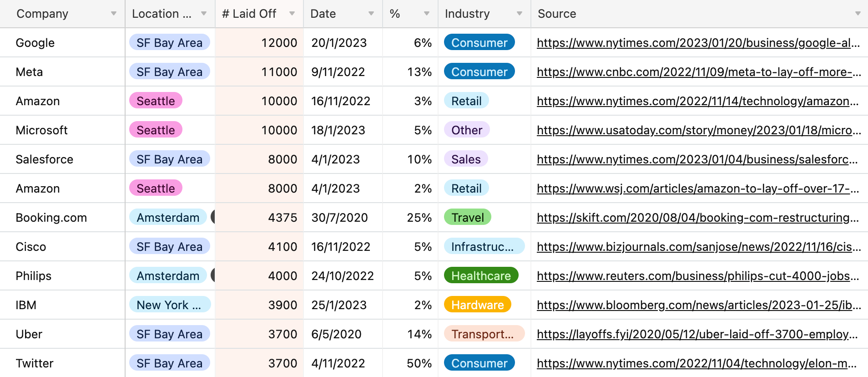Click the Amsterdam tag for Booking.com
The image size is (868, 377).
coord(168,217)
